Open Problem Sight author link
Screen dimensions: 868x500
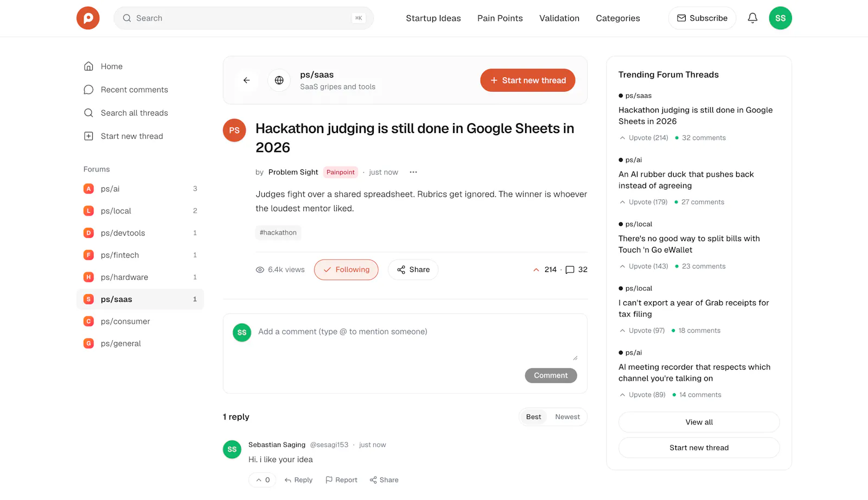click(293, 172)
